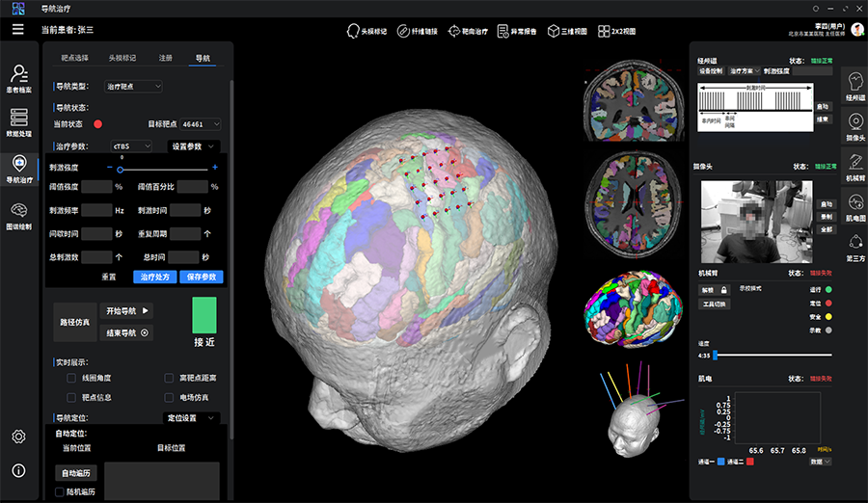Click the 解锁 lock button for robotic arm

click(x=714, y=290)
